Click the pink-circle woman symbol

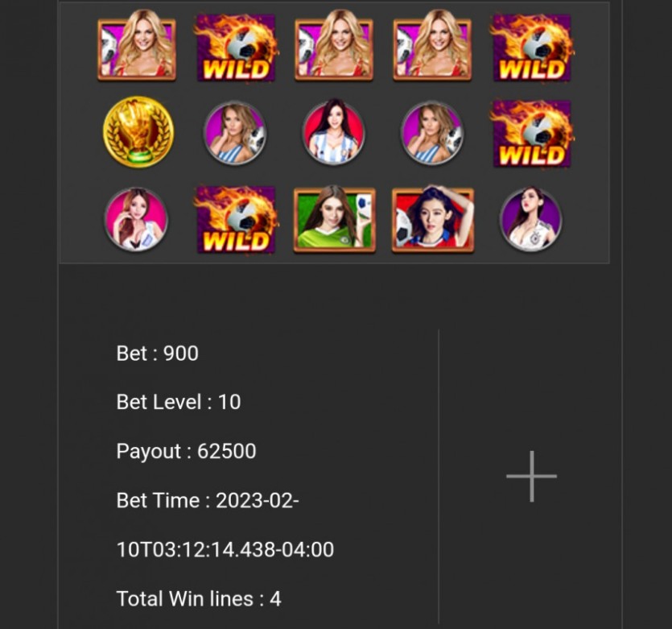pyautogui.click(x=136, y=219)
